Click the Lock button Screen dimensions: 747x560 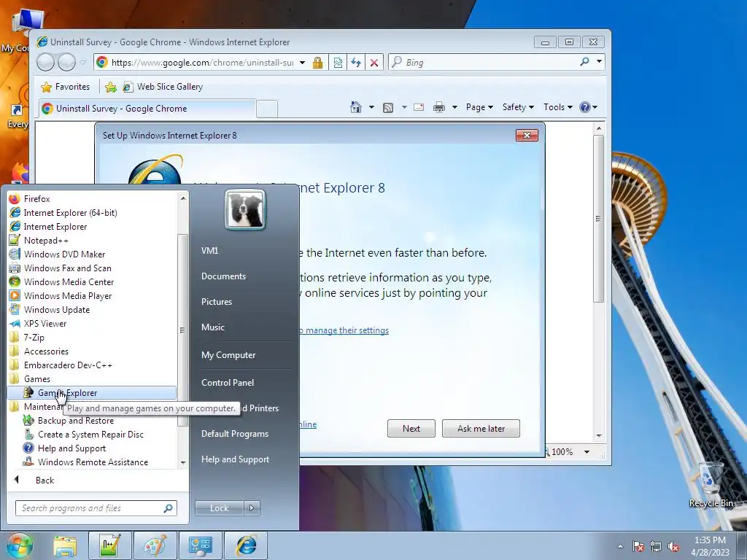pos(219,508)
